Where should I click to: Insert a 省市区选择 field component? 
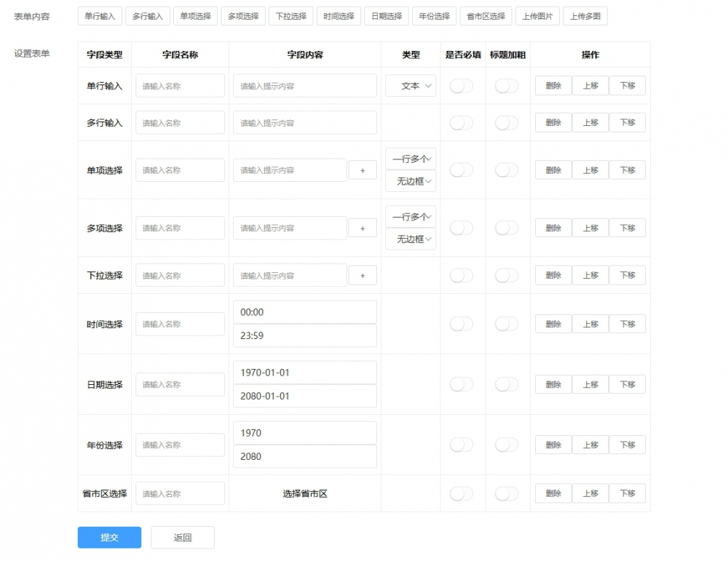[x=486, y=16]
